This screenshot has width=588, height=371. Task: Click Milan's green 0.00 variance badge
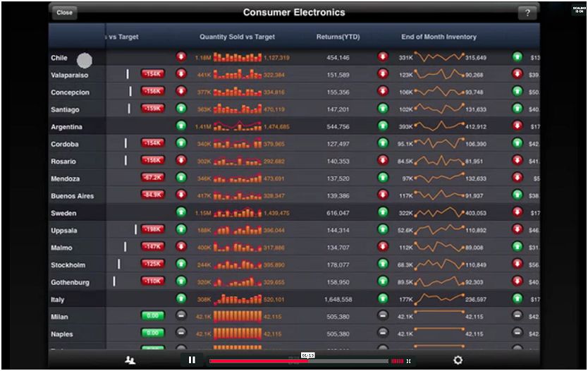pos(152,315)
